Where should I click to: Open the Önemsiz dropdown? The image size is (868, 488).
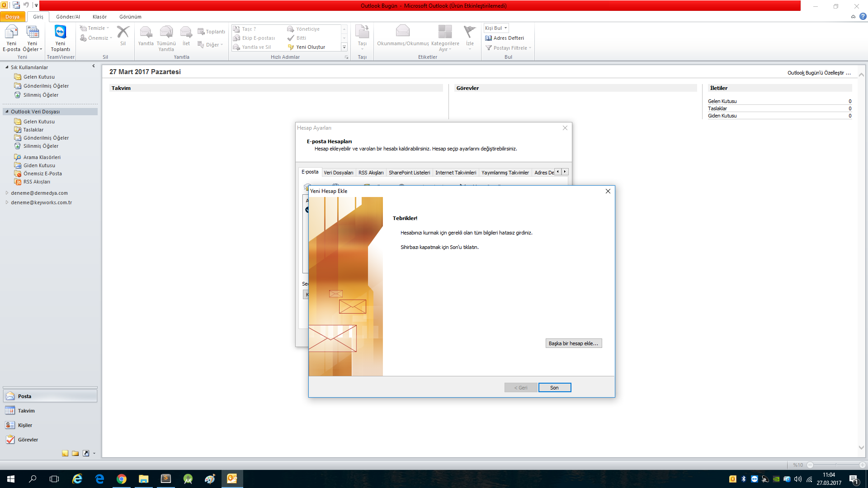[x=96, y=38]
